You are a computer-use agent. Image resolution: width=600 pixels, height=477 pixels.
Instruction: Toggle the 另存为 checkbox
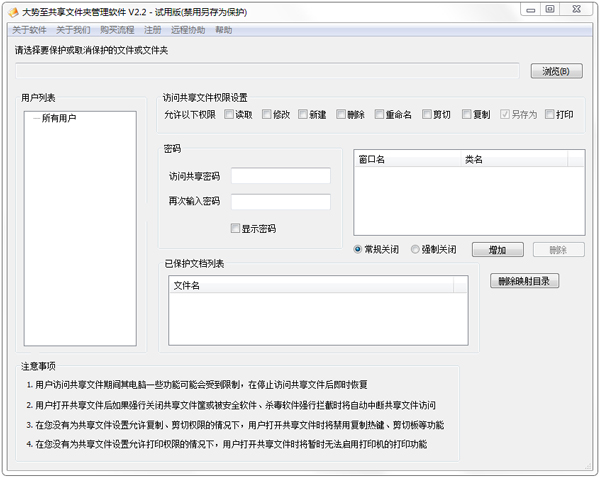[504, 114]
